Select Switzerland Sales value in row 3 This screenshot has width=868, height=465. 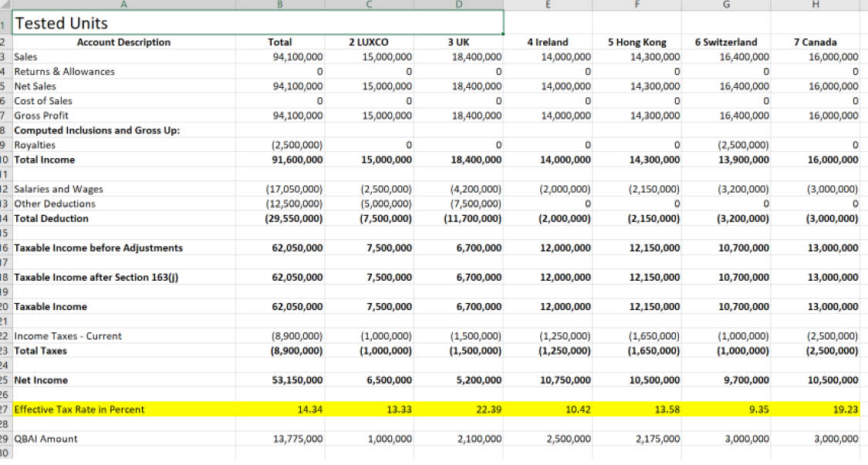pyautogui.click(x=726, y=57)
